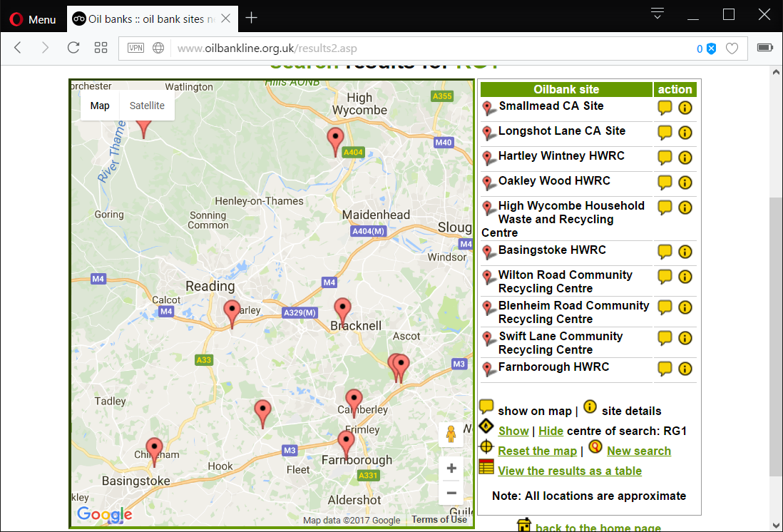The width and height of the screenshot is (783, 532).
Task: Open the tabs menu icon in title bar
Action: point(657,14)
